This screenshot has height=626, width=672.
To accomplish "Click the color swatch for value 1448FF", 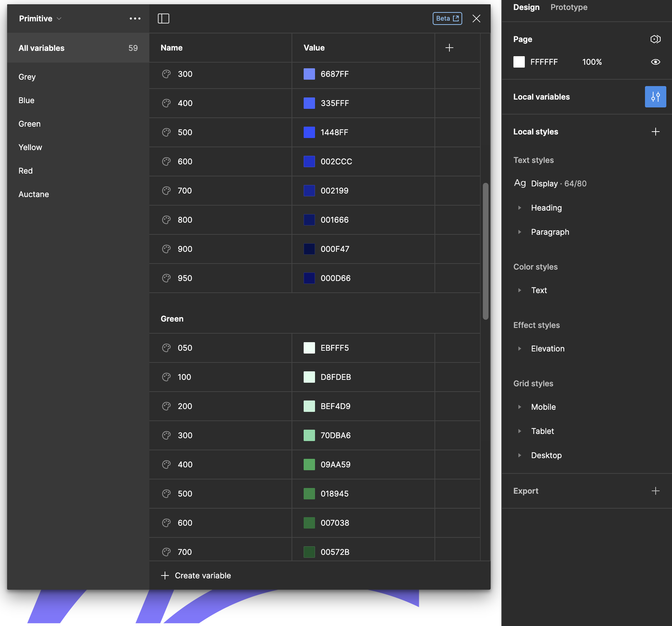I will coord(309,132).
